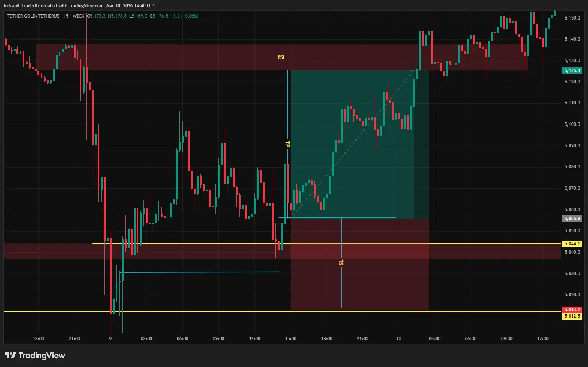Select the rotated TP label
This screenshot has height=367, width=588.
288,144
